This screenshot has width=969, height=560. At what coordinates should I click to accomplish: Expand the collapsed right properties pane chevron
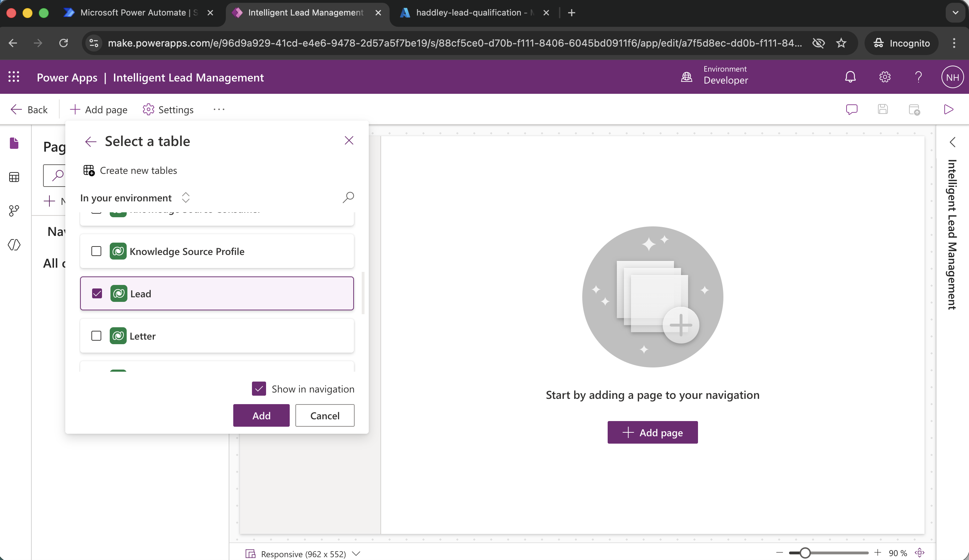(x=952, y=142)
